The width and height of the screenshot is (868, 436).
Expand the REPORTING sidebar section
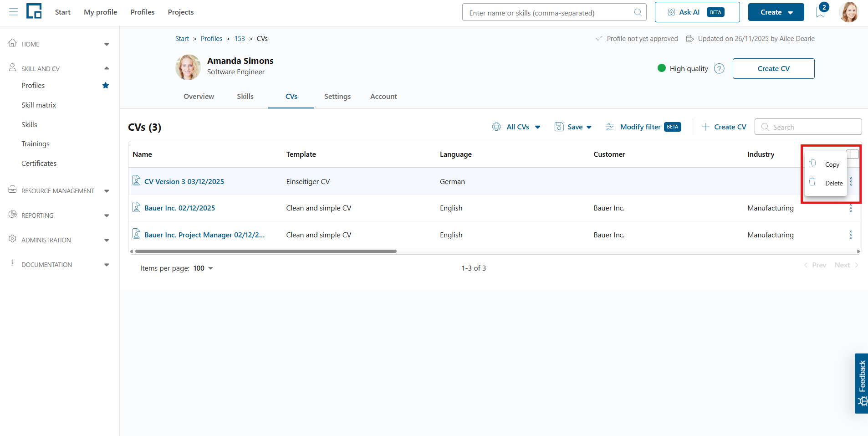click(x=60, y=215)
